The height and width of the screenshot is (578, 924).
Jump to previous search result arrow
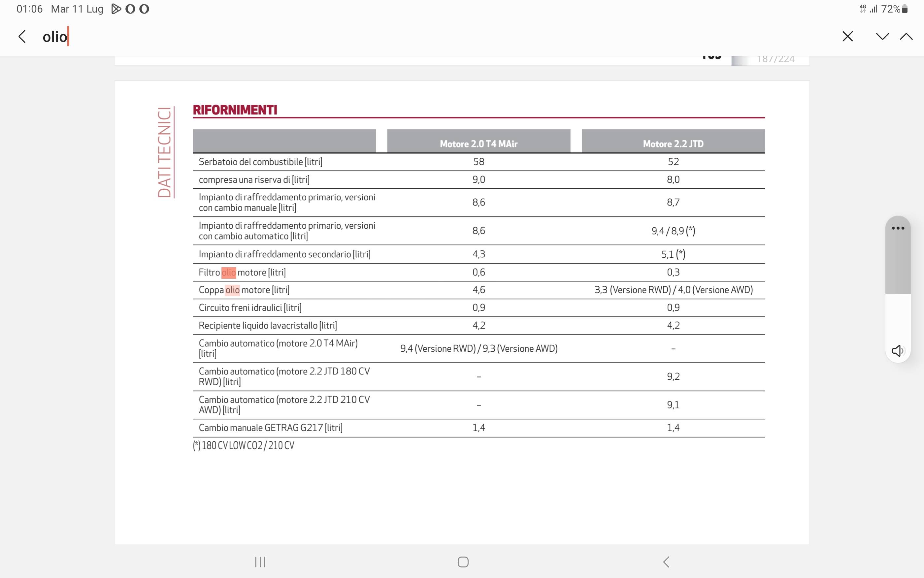906,37
